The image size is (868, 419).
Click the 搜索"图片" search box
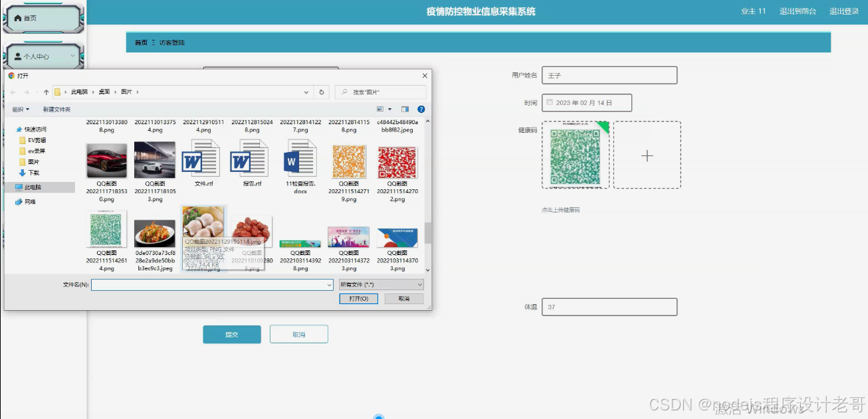(x=381, y=92)
